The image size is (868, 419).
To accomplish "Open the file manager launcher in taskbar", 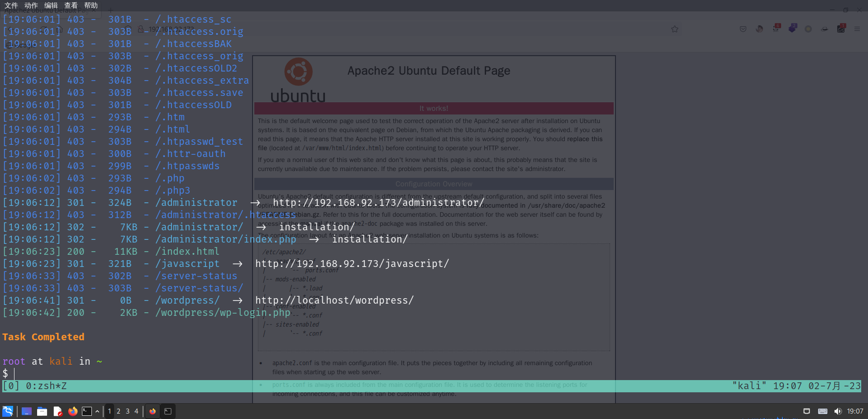I will click(x=42, y=411).
